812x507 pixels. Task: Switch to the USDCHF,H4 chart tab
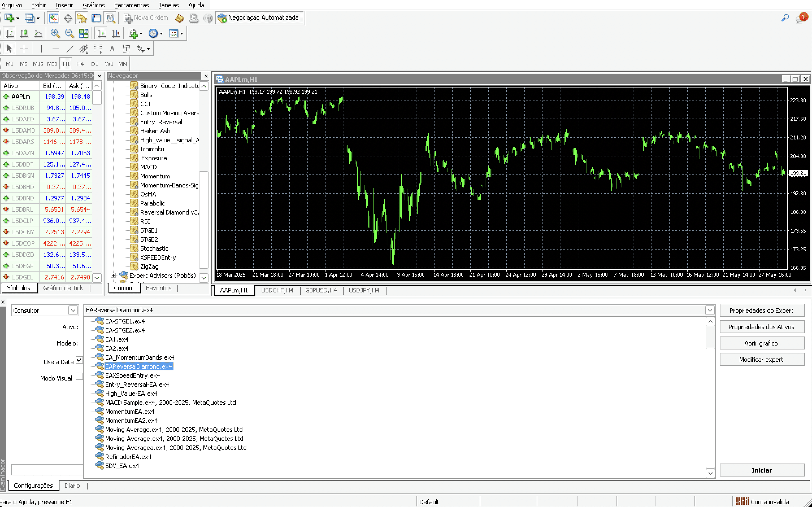click(277, 290)
